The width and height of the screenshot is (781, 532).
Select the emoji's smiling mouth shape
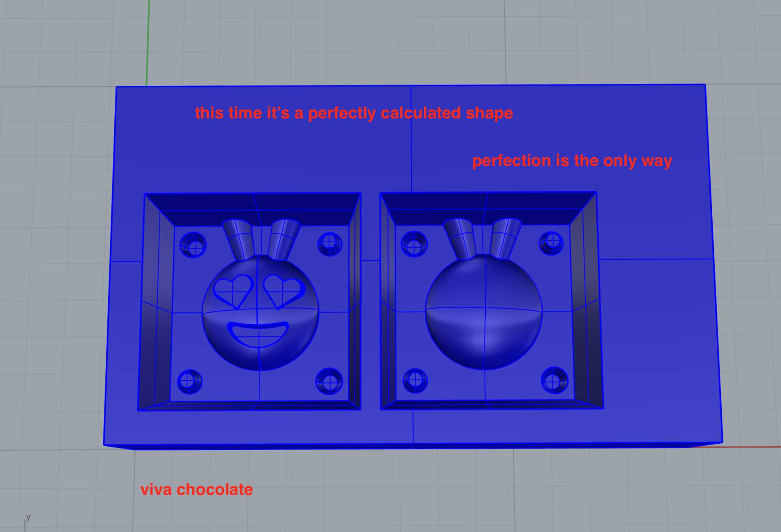[258, 334]
